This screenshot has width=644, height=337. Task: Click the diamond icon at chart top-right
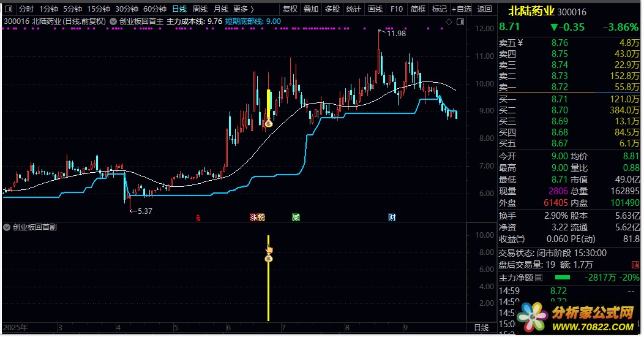tap(449, 21)
